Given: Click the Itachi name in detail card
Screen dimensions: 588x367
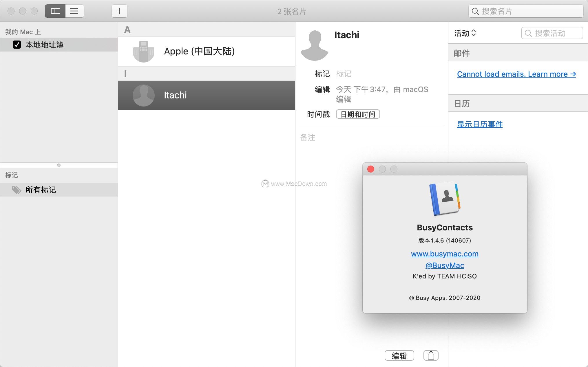Looking at the screenshot, I should (x=347, y=35).
